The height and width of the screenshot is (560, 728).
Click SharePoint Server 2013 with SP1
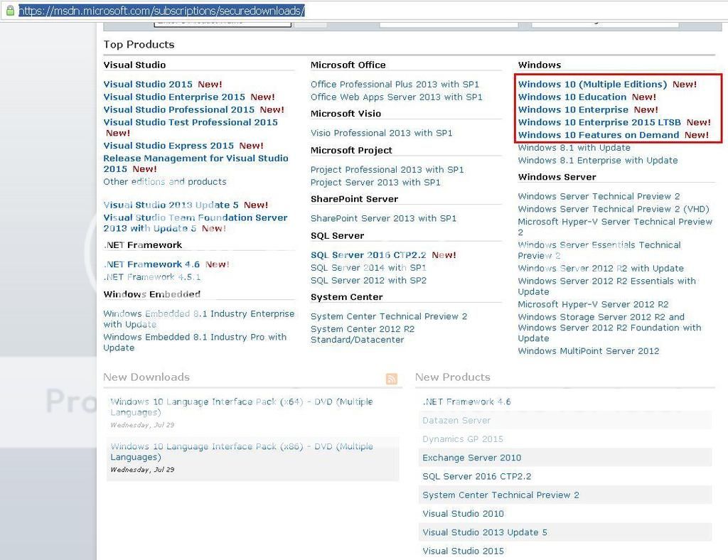(x=383, y=218)
